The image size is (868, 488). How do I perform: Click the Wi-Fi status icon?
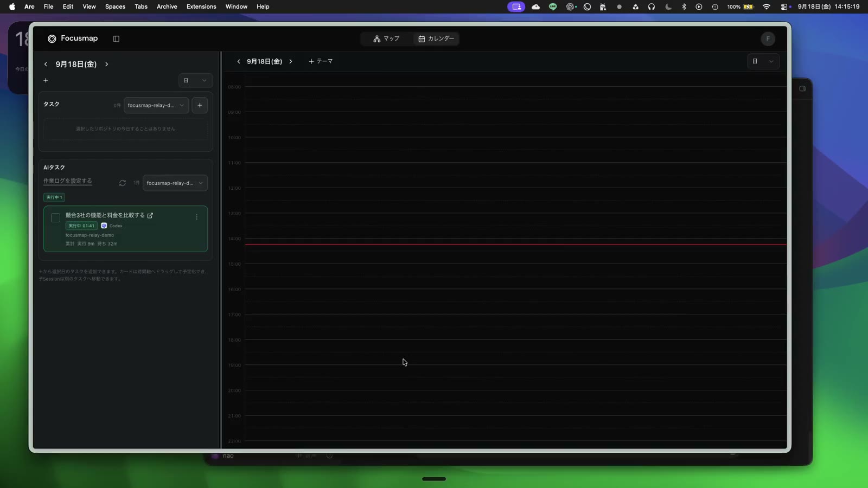(767, 7)
